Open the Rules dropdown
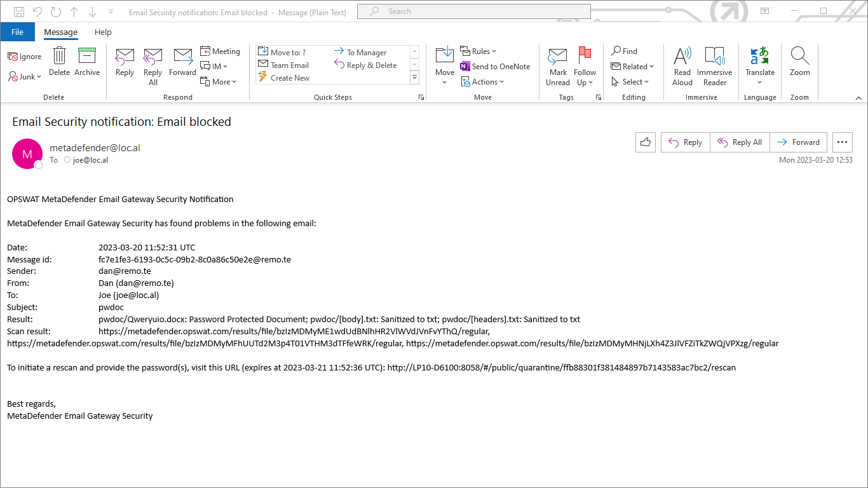This screenshot has height=488, width=868. click(478, 51)
